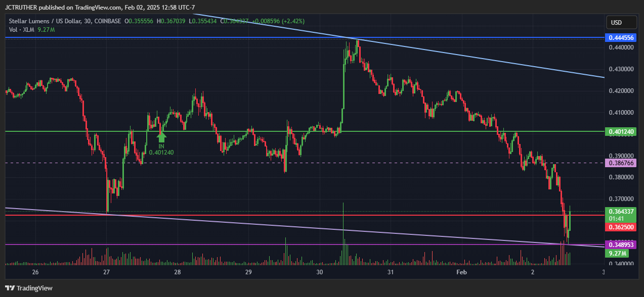Viewport: 644px width, 297px height.
Task: Click the 0.440000 price scale tick
Action: 621,47
